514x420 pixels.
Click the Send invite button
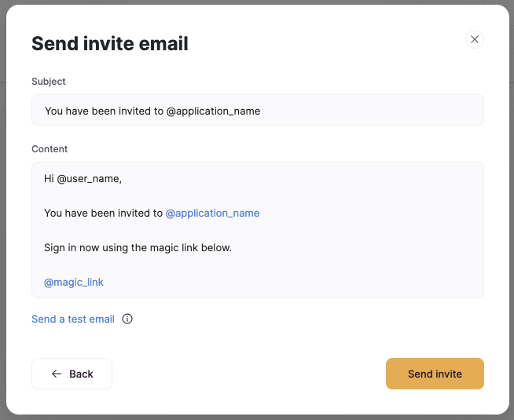pos(435,374)
